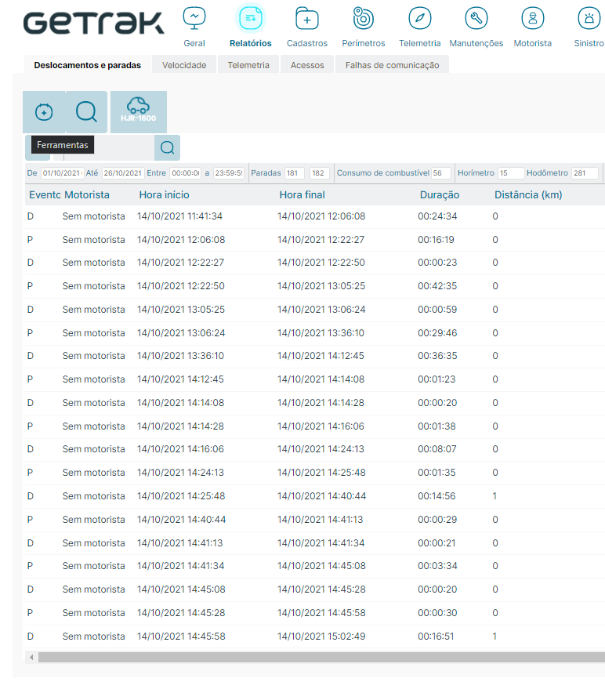The width and height of the screenshot is (605, 700).
Task: Click the Ferramentas tools icon button
Action: 44,112
